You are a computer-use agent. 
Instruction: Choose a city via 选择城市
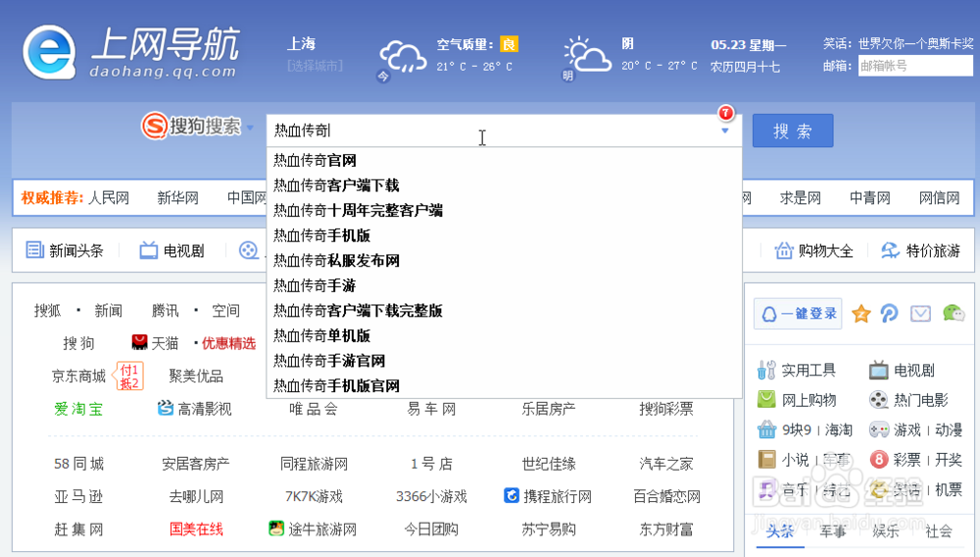[x=315, y=66]
